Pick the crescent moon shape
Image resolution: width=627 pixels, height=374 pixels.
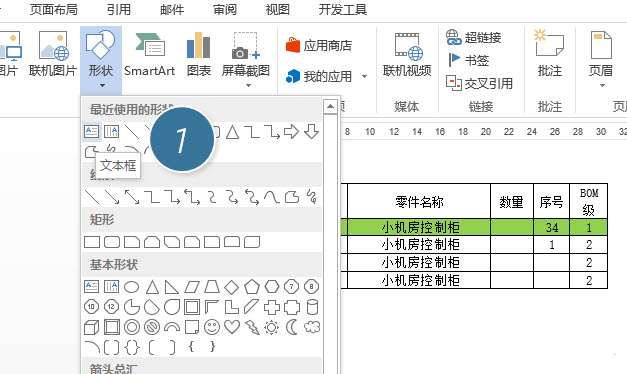tap(292, 327)
